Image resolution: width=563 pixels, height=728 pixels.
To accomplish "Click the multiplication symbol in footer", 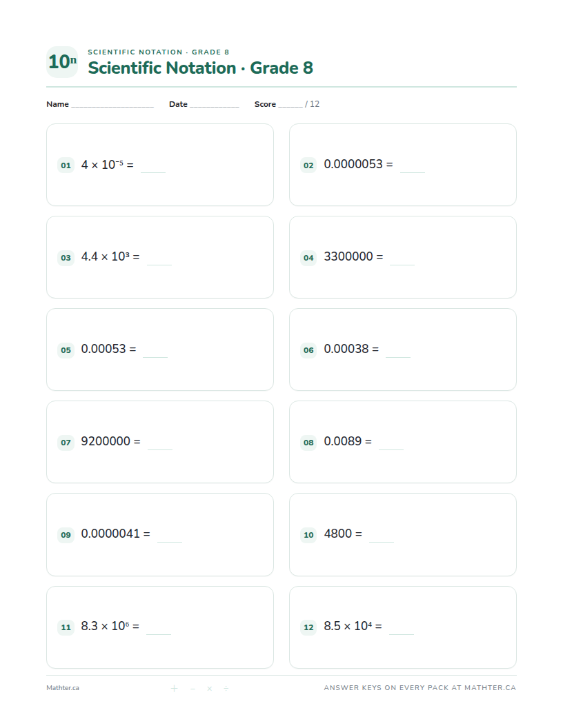I will pyautogui.click(x=210, y=688).
